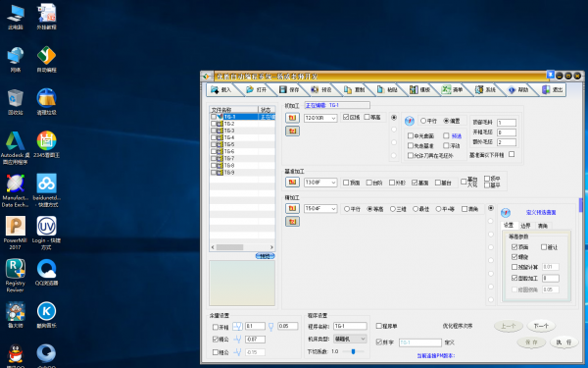Click the 载入 load icon in toolbar
The image size is (588, 368).
(x=215, y=89)
